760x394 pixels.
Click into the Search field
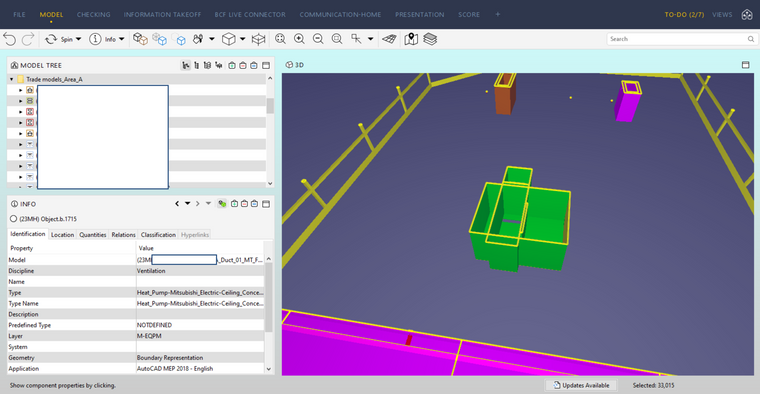[676, 39]
